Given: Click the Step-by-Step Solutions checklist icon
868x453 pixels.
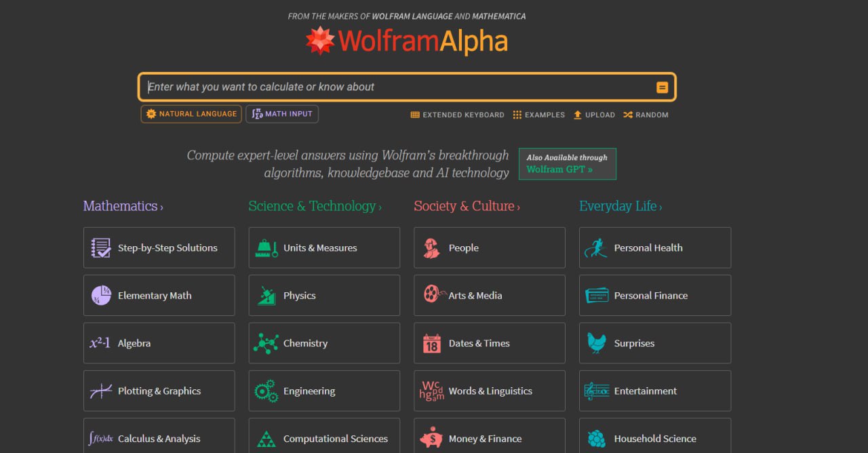Looking at the screenshot, I should (x=101, y=248).
